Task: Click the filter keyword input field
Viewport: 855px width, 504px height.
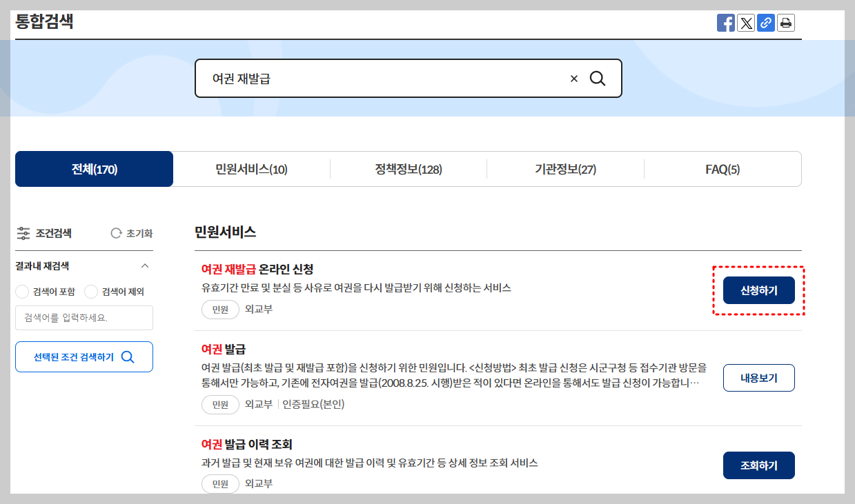Action: coord(83,317)
